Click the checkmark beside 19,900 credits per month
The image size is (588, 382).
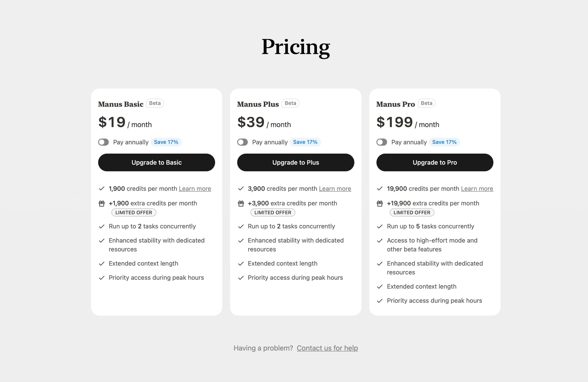coord(380,188)
